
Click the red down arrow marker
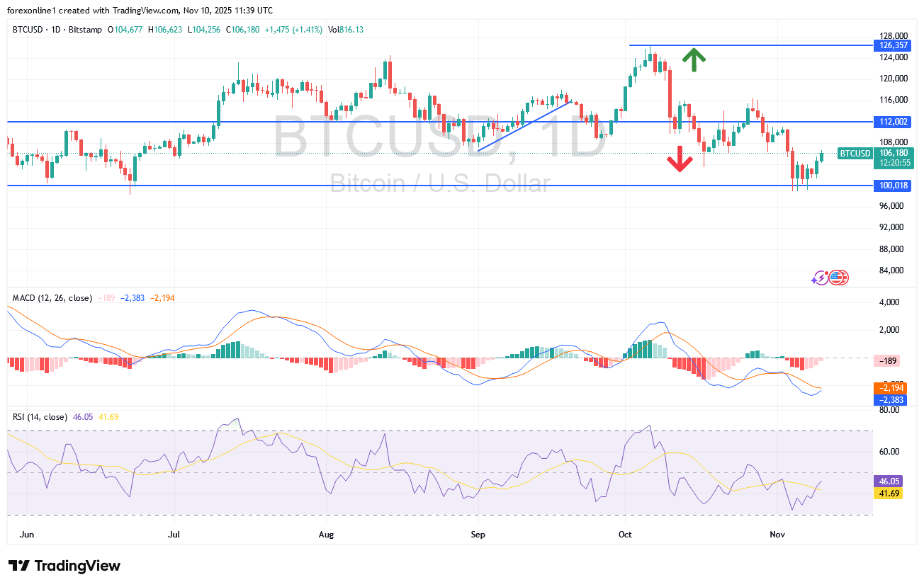pyautogui.click(x=680, y=159)
